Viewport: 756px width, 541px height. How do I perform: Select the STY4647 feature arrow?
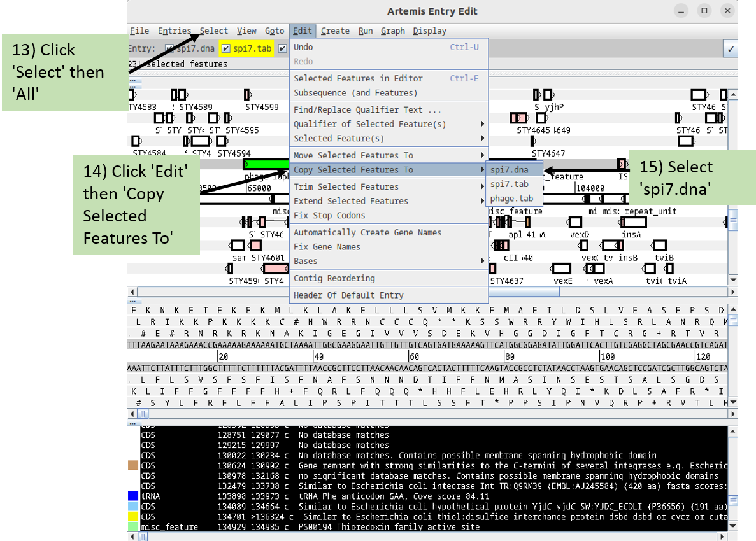532,141
